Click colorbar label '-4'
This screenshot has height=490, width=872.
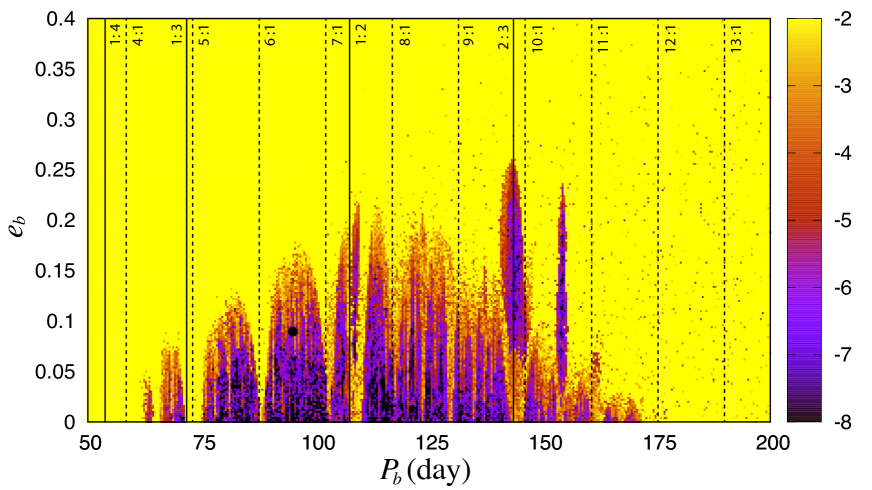843,154
